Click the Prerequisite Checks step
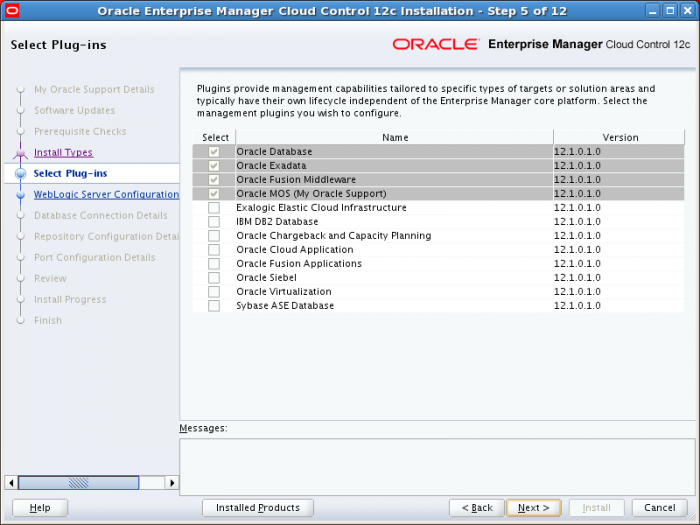 (x=80, y=132)
